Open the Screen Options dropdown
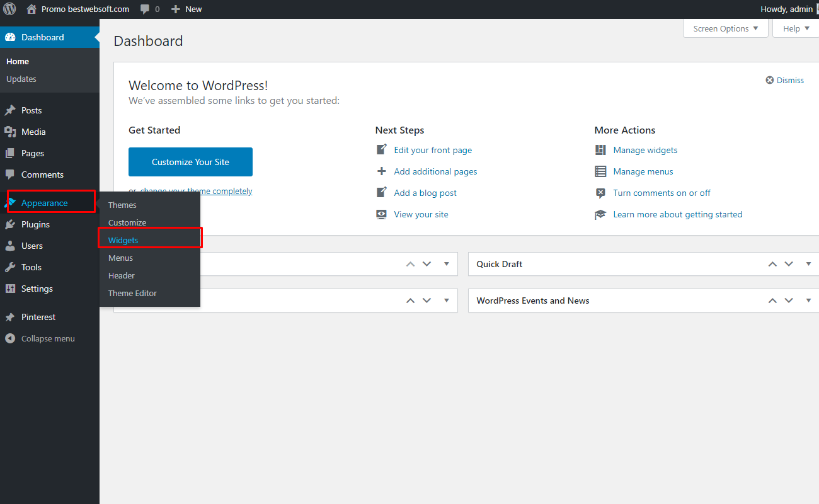This screenshot has width=819, height=504. [726, 28]
